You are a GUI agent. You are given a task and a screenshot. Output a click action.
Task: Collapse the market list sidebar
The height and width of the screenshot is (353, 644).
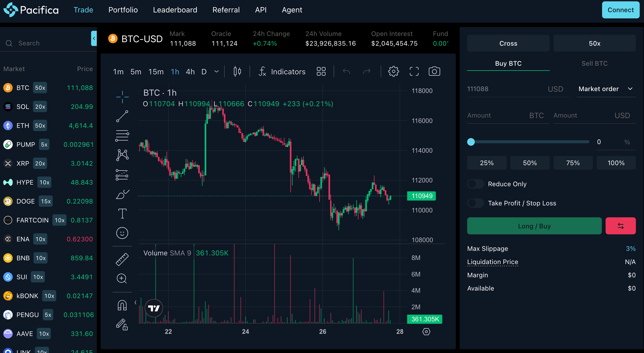coord(94,38)
